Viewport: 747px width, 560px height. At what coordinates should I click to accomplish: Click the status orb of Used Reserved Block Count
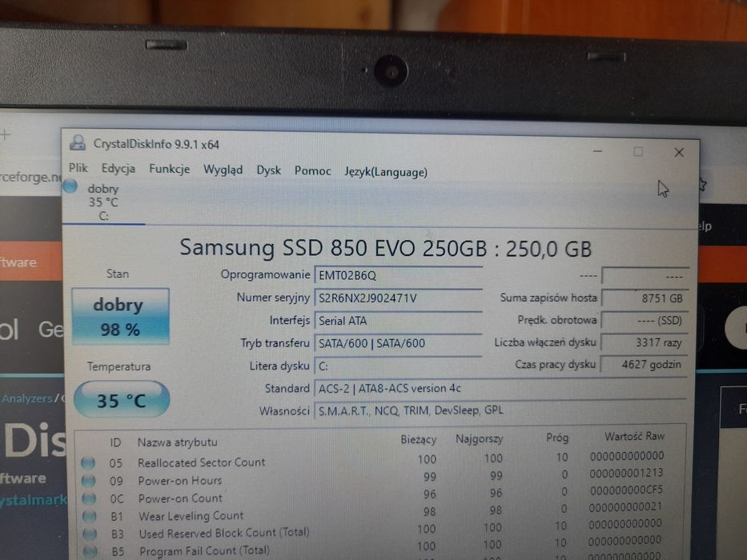(x=90, y=534)
